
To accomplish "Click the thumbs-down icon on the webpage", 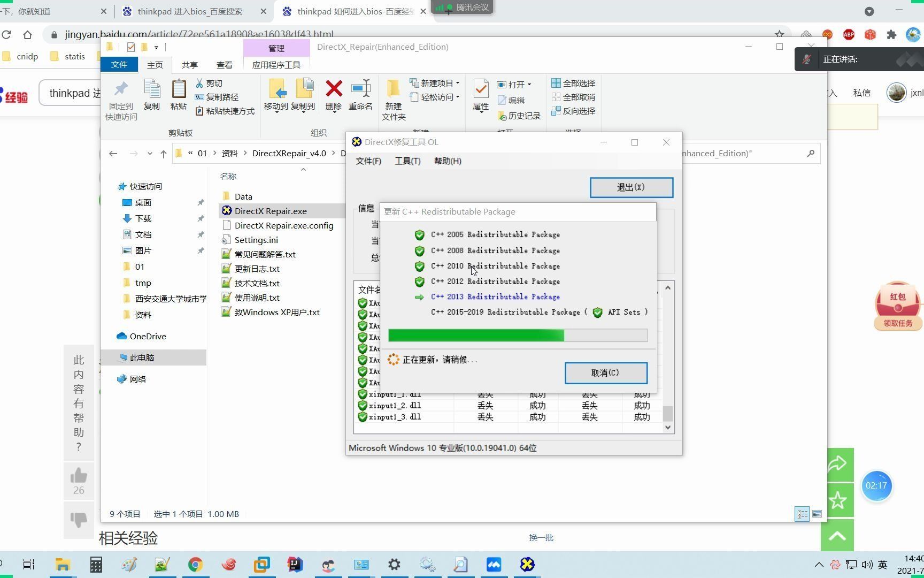I will (x=79, y=519).
